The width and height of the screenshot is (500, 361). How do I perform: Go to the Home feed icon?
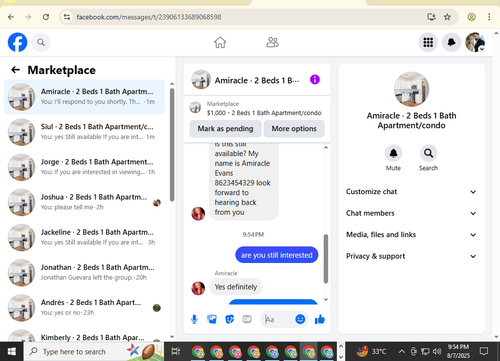(x=220, y=42)
